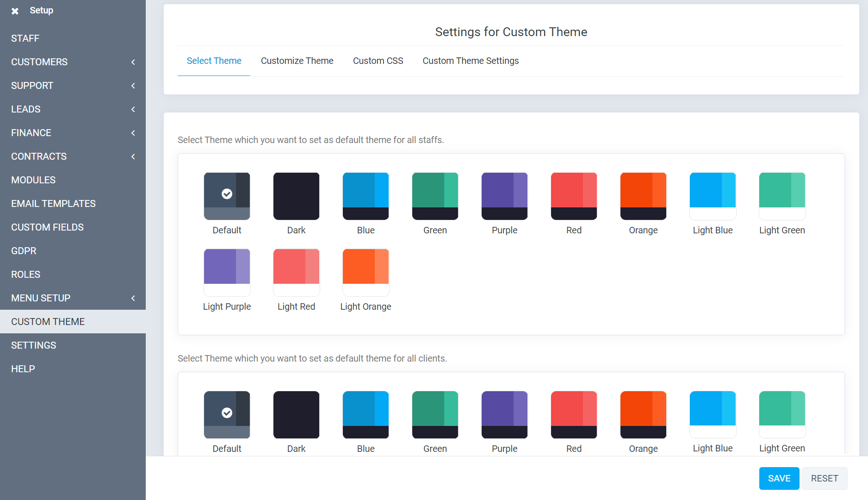Choose the Blue staff theme swatch
Screen dimensions: 868x500
coord(366,196)
